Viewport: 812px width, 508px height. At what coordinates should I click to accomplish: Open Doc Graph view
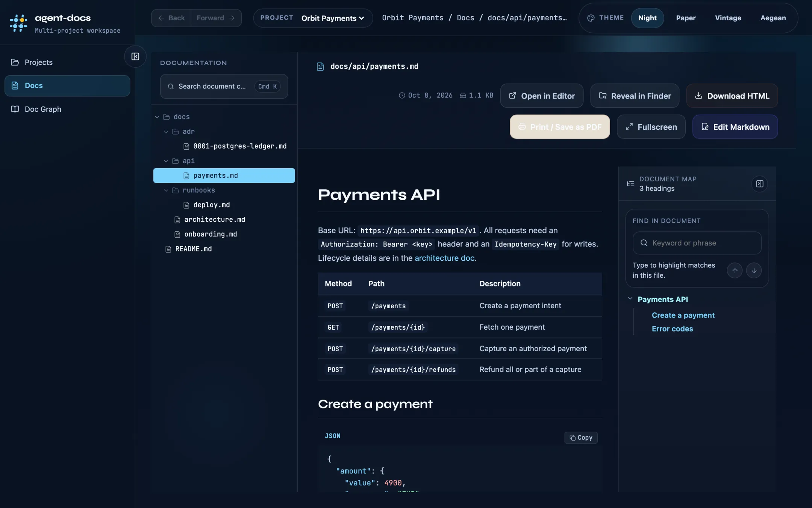click(67, 109)
